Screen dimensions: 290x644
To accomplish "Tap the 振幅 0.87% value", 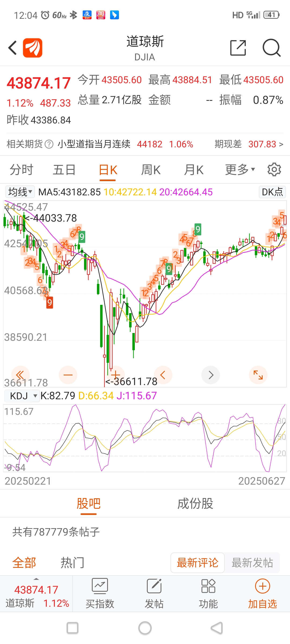I will pos(251,100).
